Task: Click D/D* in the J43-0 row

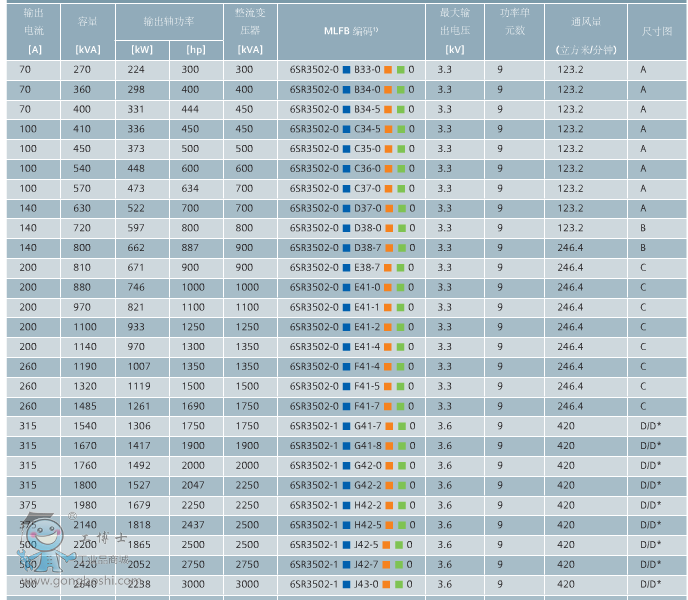Action: point(651,584)
